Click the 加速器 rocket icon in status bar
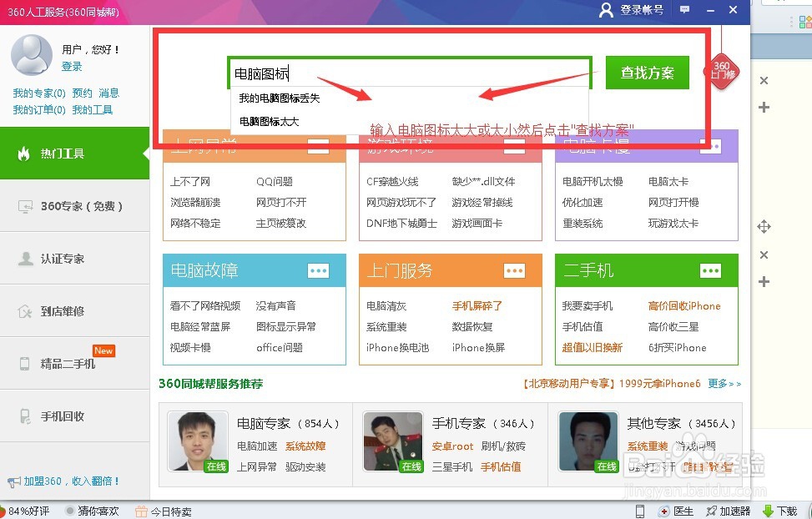 (x=712, y=511)
